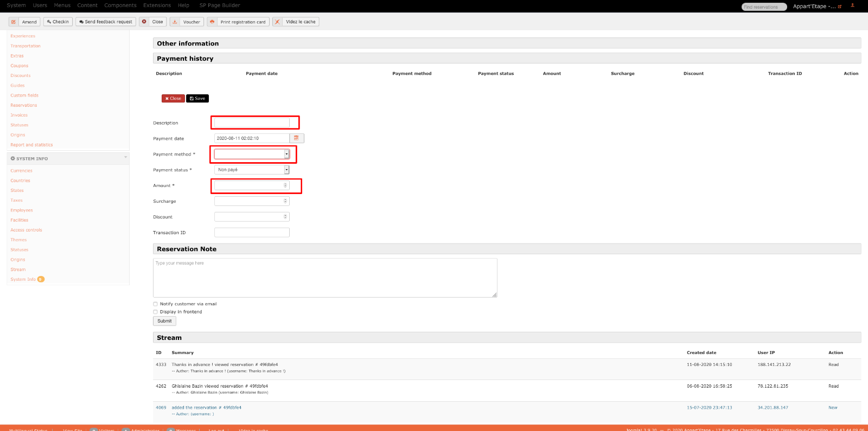Open the Components menu
868x431 pixels.
tap(120, 5)
